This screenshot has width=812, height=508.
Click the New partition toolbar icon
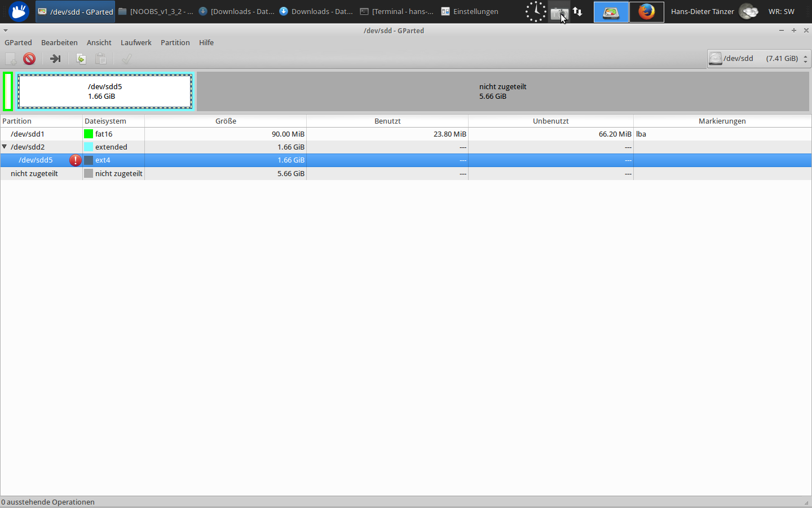11,59
